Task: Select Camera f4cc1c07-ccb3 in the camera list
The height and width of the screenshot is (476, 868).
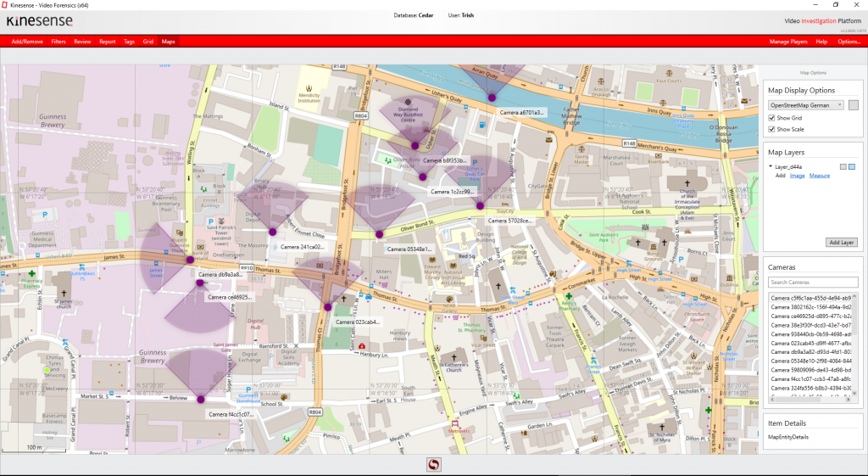Action: click(x=810, y=379)
